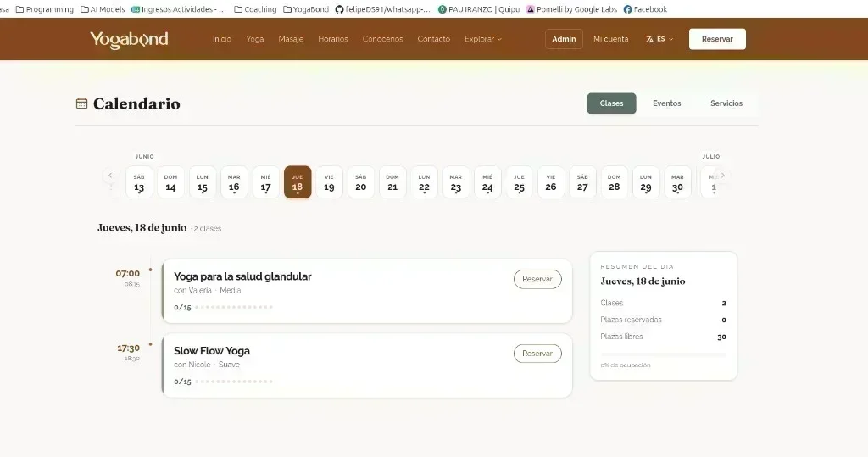The image size is (868, 457).
Task: Select Tuesday 23 in date strip
Action: (x=455, y=182)
